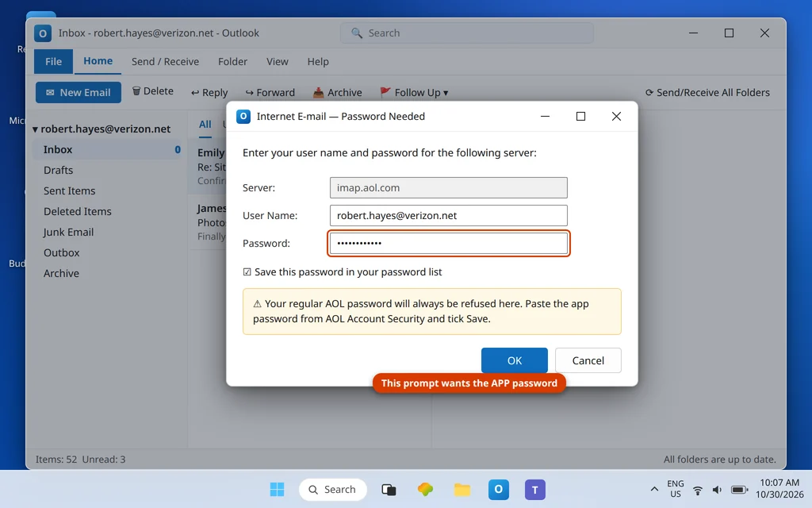Image resolution: width=812 pixels, height=508 pixels.
Task: Click the Outlook taskbar icon
Action: click(x=498, y=489)
